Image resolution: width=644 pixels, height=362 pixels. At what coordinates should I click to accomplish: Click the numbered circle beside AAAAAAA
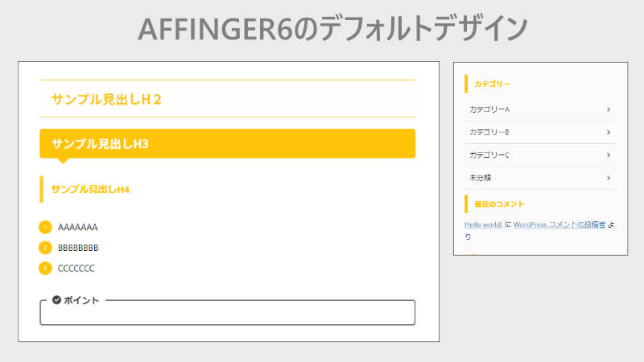[x=45, y=227]
